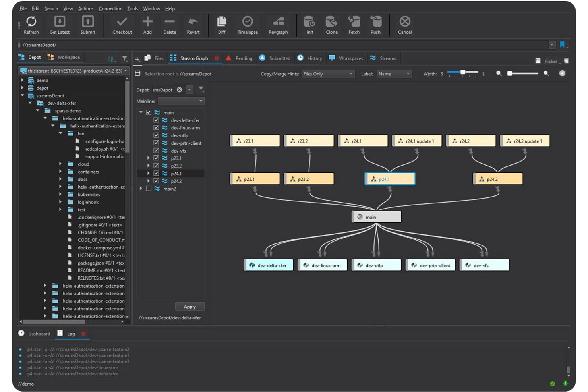Viewport: 588px width, 392px height.
Task: Select the main stream node in graph
Action: click(x=376, y=217)
